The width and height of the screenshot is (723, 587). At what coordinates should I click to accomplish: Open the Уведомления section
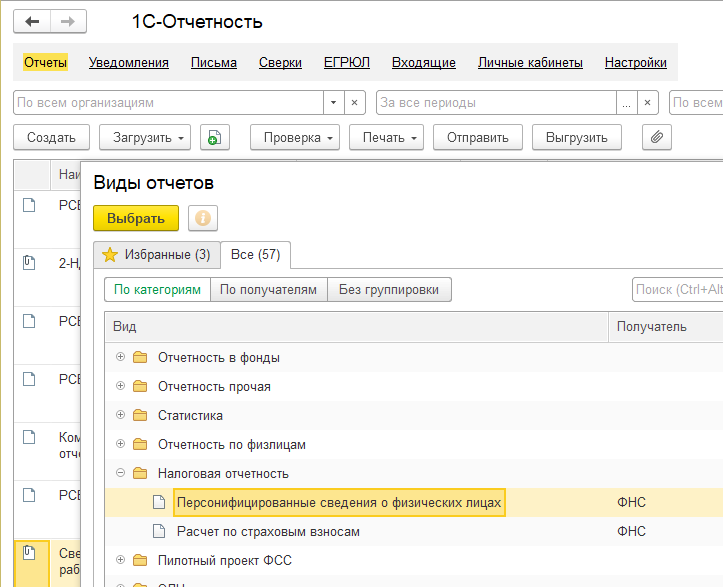[x=128, y=62]
